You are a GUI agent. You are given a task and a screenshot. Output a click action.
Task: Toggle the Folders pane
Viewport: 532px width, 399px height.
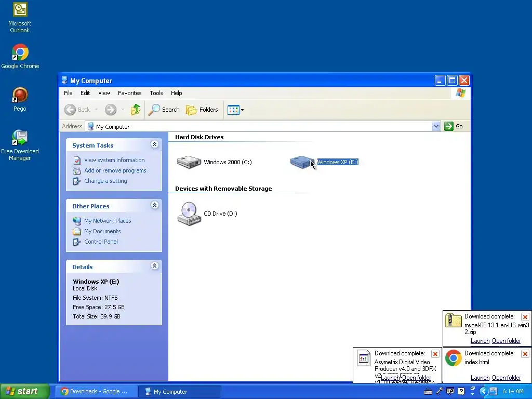(202, 110)
